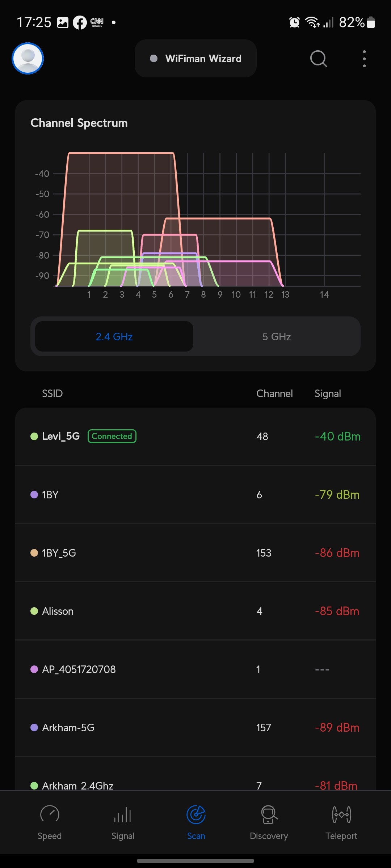Open the Discovery tab icon
Viewport: 391px width, 868px height.
tap(269, 814)
